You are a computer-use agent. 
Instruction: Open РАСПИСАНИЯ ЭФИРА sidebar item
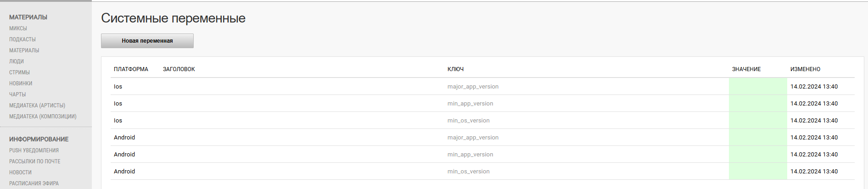(34, 183)
